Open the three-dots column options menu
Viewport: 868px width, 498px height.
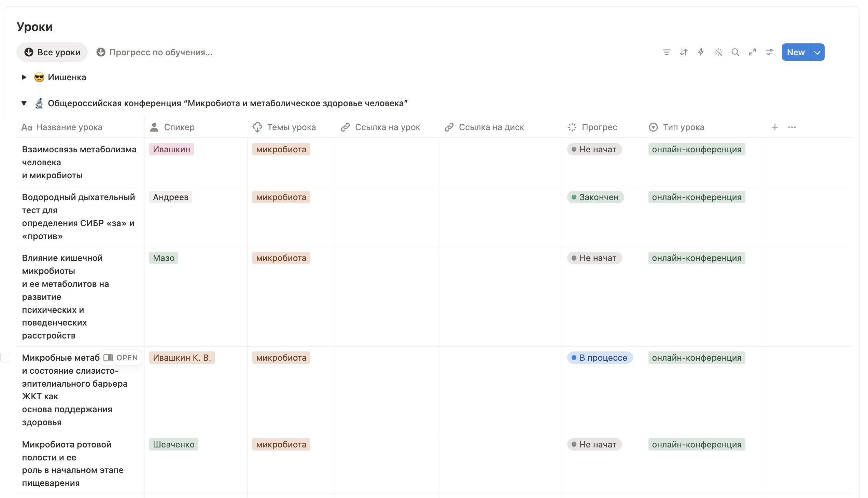point(792,127)
